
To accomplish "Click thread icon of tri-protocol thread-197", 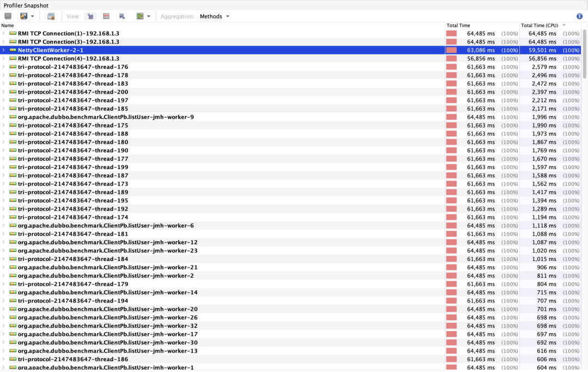I will tap(13, 101).
